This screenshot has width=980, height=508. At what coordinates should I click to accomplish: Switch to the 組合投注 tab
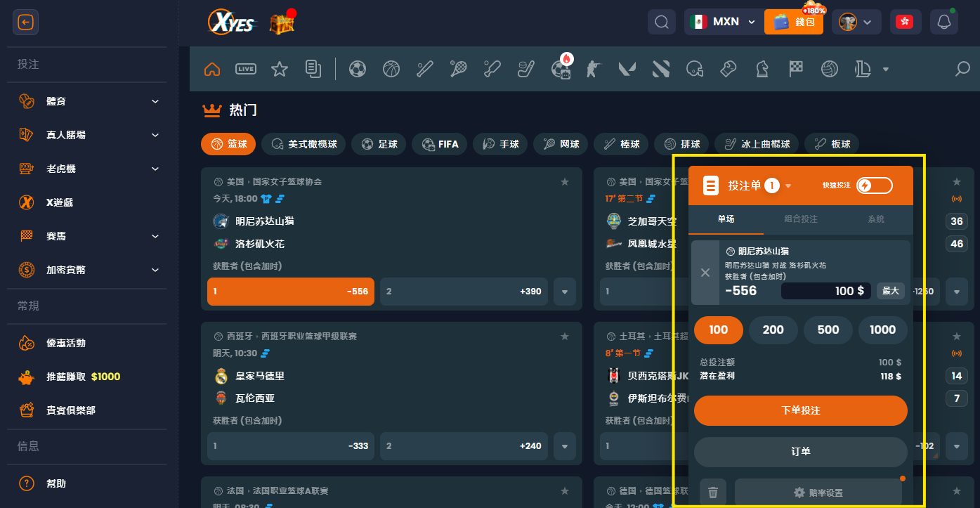(801, 219)
